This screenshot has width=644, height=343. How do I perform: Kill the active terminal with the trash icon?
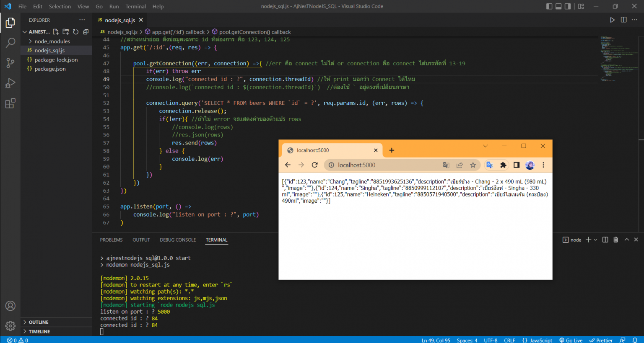point(615,240)
